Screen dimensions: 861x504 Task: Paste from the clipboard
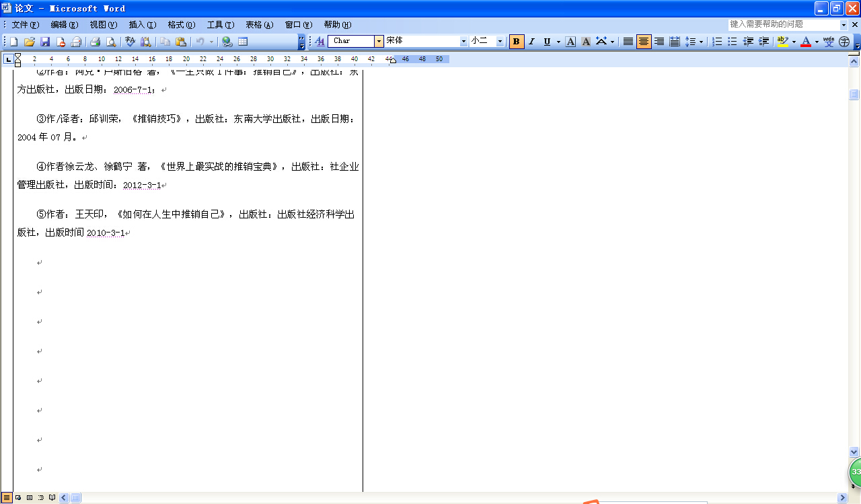(x=180, y=42)
